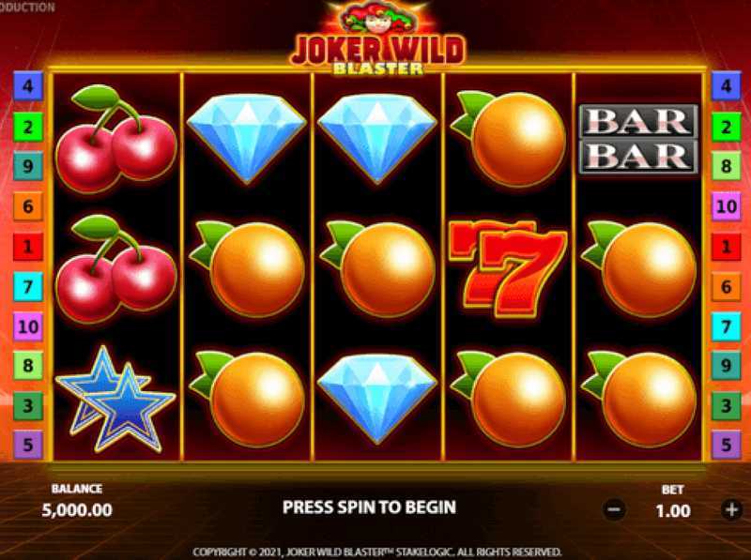Select payline 3 marker on left side

[x=28, y=405]
